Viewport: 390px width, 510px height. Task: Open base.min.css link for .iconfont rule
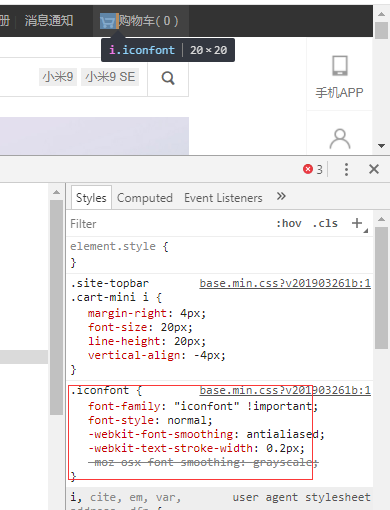[x=285, y=390]
